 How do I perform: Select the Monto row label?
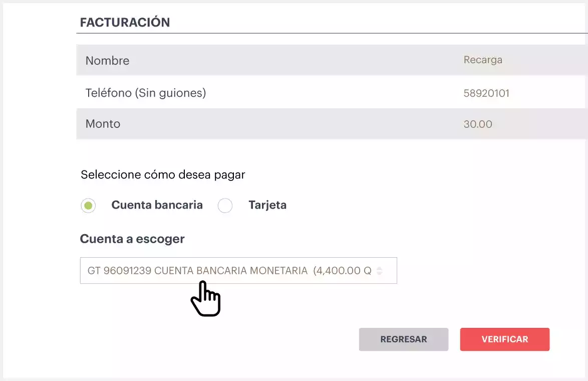(x=103, y=124)
